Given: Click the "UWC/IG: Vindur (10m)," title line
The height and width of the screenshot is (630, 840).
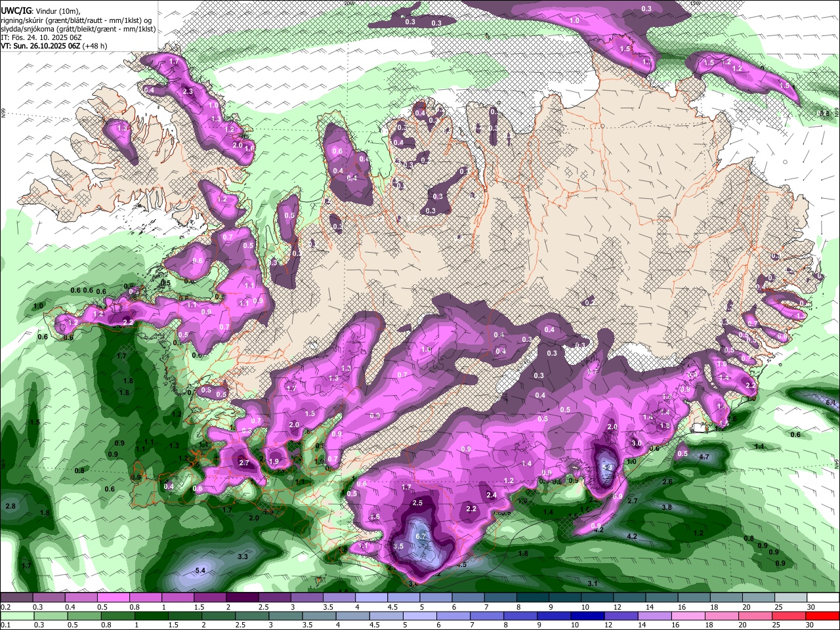Looking at the screenshot, I should [41, 10].
